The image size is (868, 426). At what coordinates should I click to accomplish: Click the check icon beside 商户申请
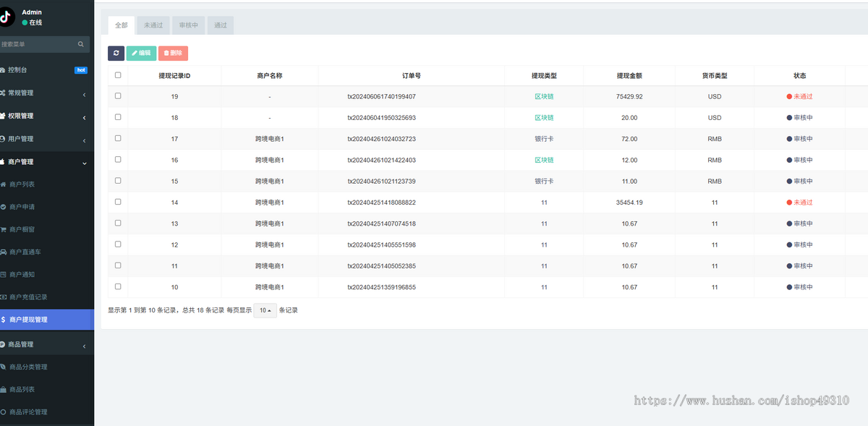click(x=3, y=207)
